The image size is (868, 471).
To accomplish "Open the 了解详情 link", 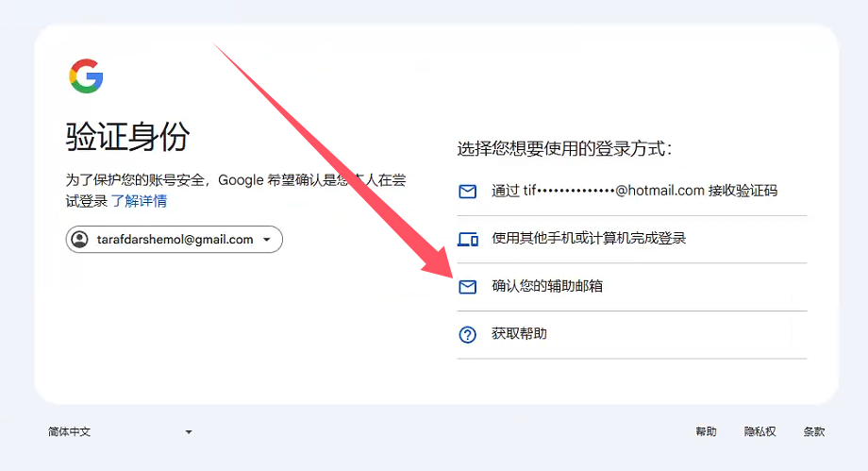I will 139,200.
